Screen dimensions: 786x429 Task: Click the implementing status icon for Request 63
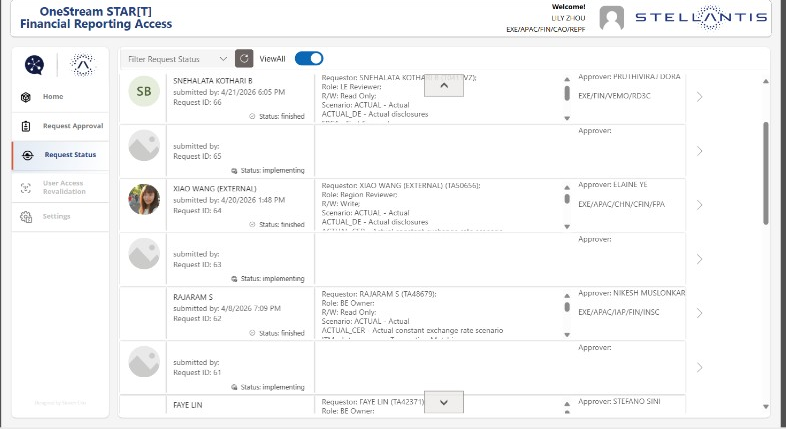[x=234, y=279]
